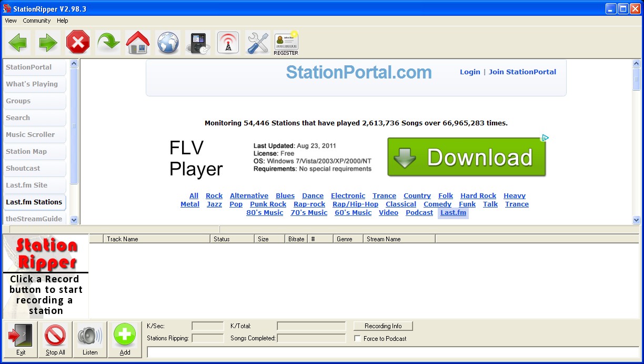Click the Login link
The image size is (644, 364).
coord(470,72)
